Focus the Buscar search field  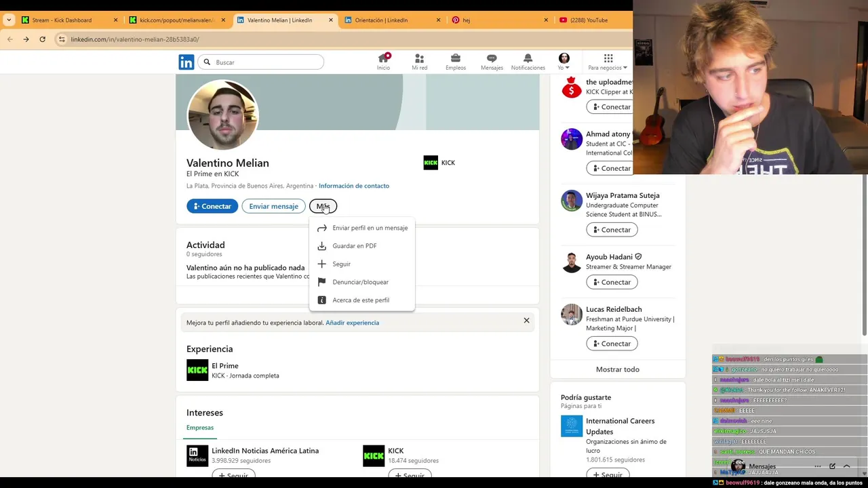261,62
